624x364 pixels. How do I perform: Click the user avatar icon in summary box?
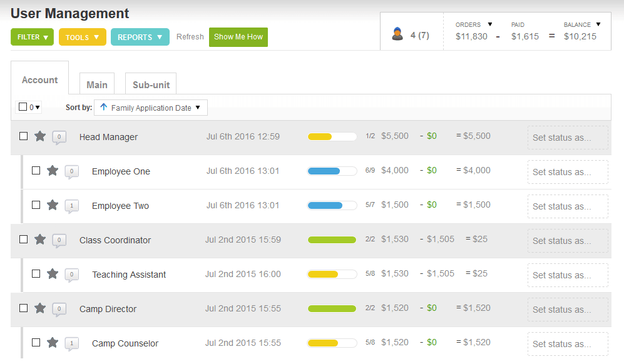pos(397,34)
